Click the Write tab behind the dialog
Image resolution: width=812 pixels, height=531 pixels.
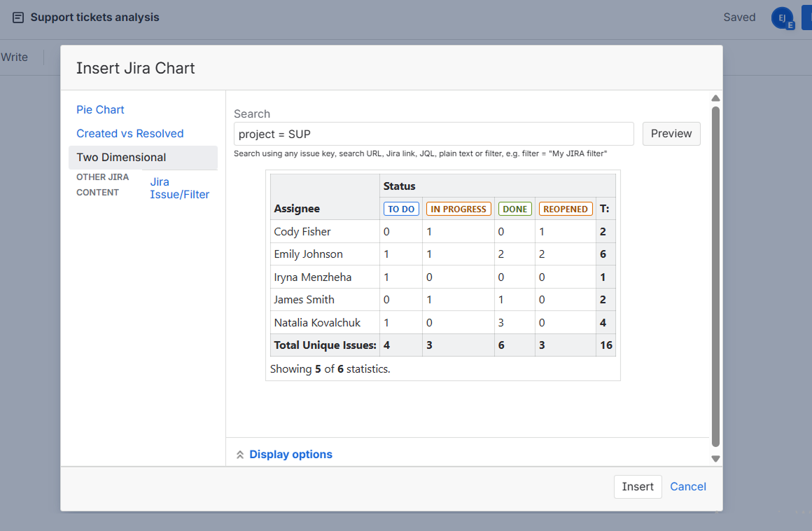[x=14, y=57]
